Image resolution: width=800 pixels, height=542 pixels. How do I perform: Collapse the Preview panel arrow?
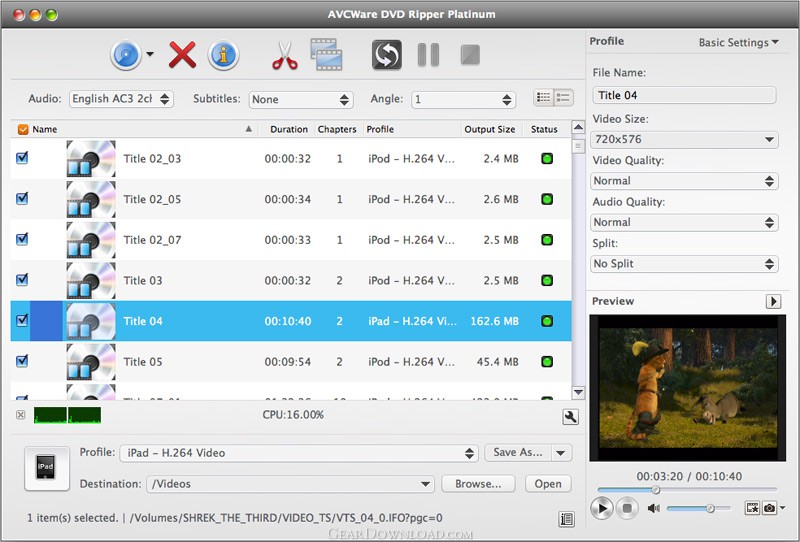click(x=773, y=301)
